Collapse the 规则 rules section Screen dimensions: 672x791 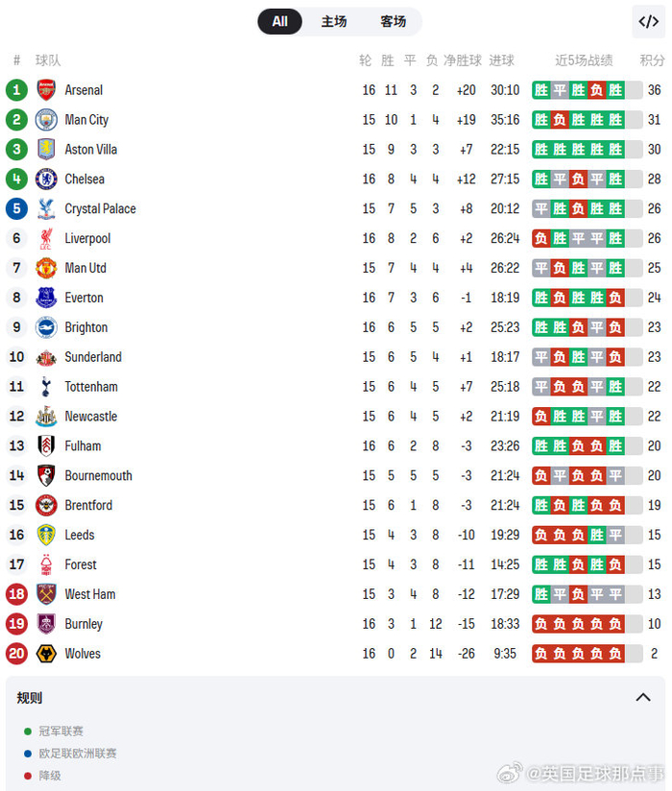[x=643, y=698]
